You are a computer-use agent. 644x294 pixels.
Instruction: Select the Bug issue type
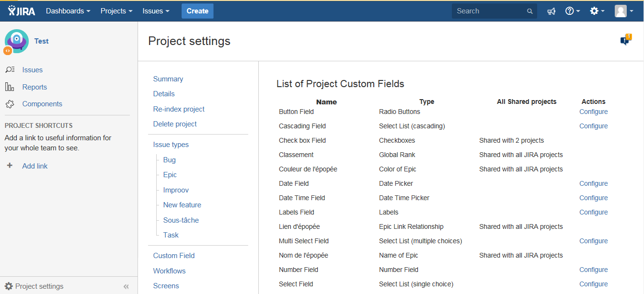[170, 160]
